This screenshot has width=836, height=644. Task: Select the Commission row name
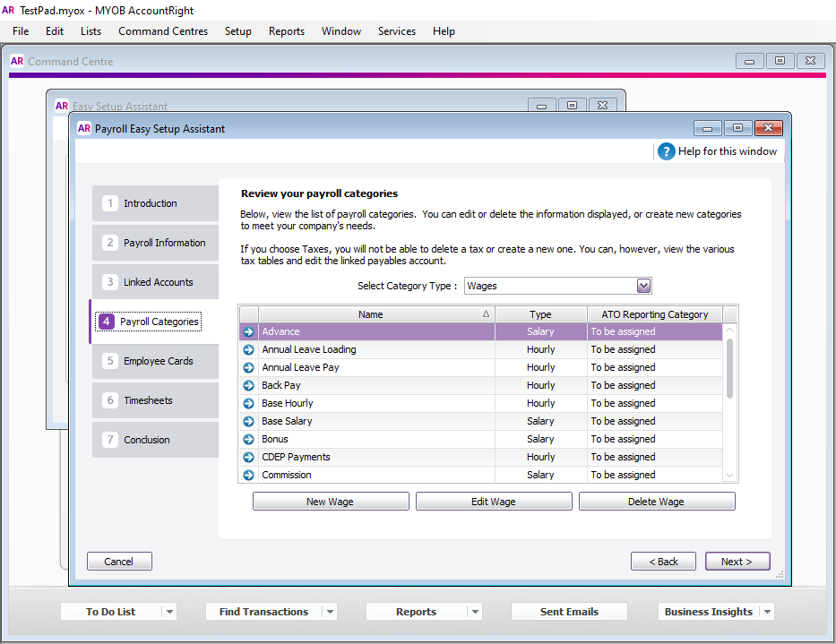coord(287,475)
